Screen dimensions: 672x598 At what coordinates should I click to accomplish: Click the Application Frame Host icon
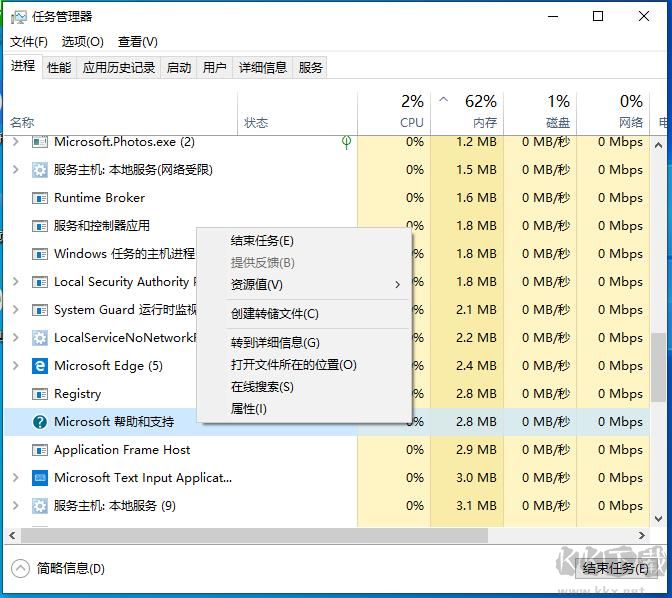(x=40, y=450)
